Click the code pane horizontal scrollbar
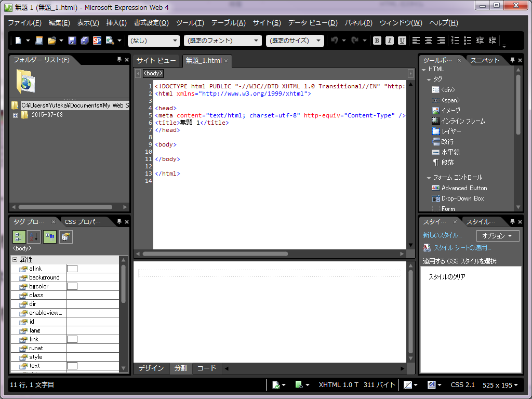The width and height of the screenshot is (532, 399). pos(215,254)
